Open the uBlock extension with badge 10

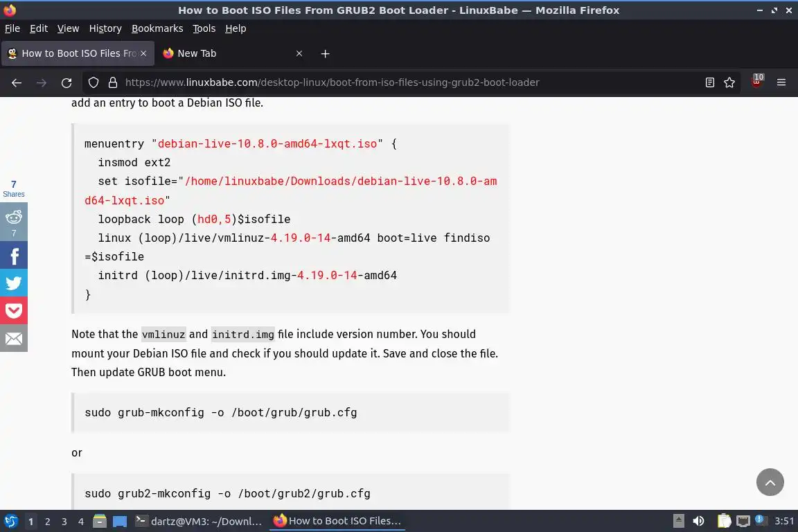[x=757, y=82]
